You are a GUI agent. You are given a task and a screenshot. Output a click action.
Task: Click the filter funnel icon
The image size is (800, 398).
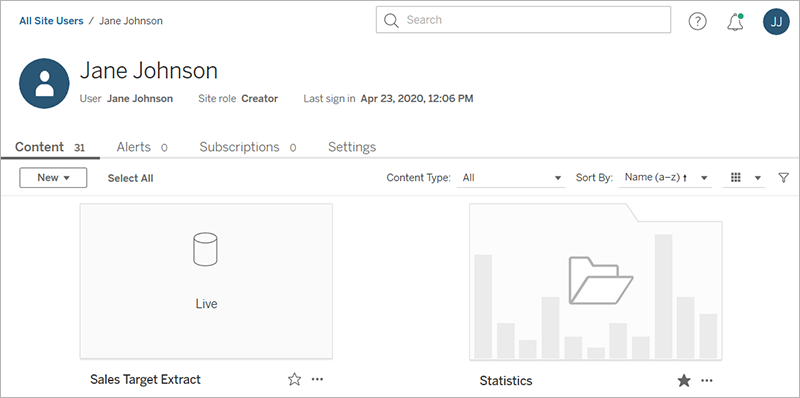[x=783, y=178]
